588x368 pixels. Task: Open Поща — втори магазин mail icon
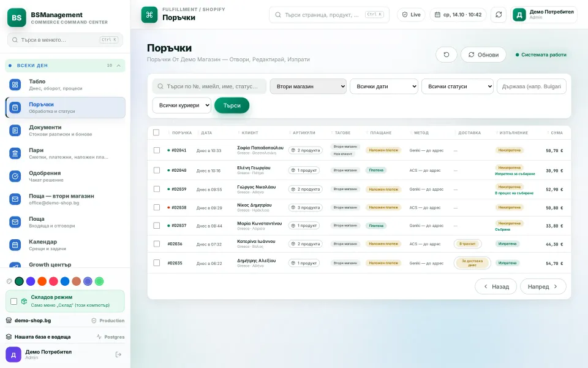click(x=15, y=199)
